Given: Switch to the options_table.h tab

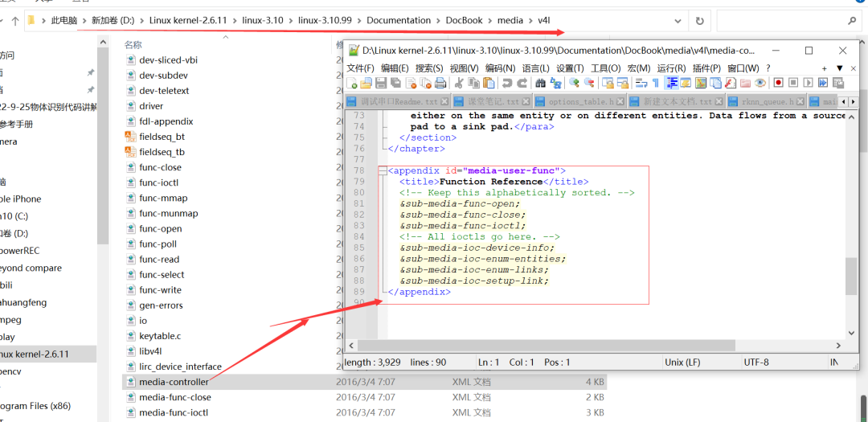Looking at the screenshot, I should tap(580, 102).
